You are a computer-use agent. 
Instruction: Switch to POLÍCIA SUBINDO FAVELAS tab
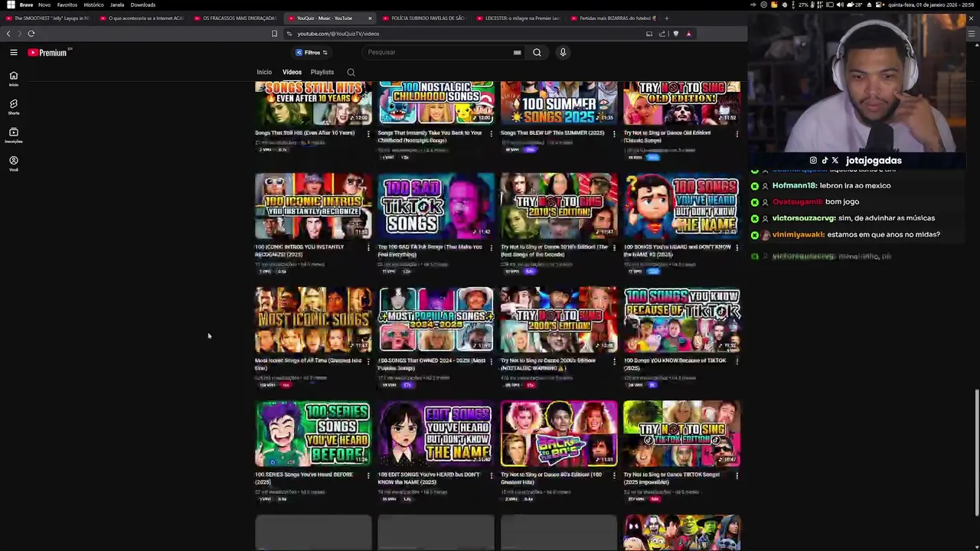point(423,18)
